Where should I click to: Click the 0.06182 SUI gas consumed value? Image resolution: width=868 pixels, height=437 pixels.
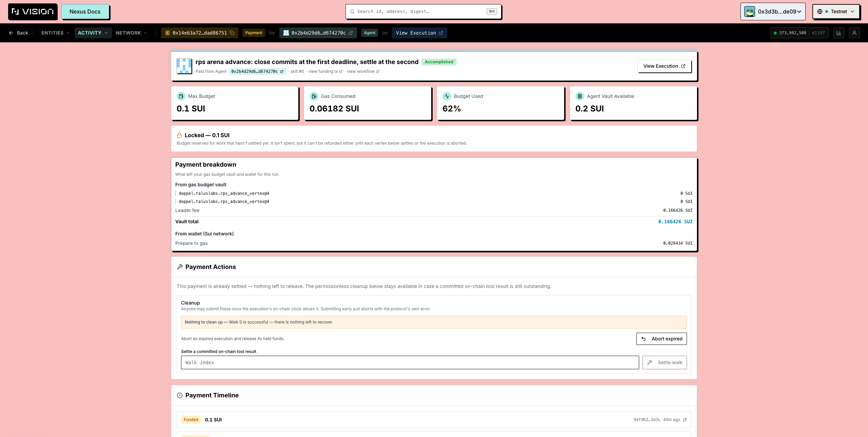(x=334, y=108)
